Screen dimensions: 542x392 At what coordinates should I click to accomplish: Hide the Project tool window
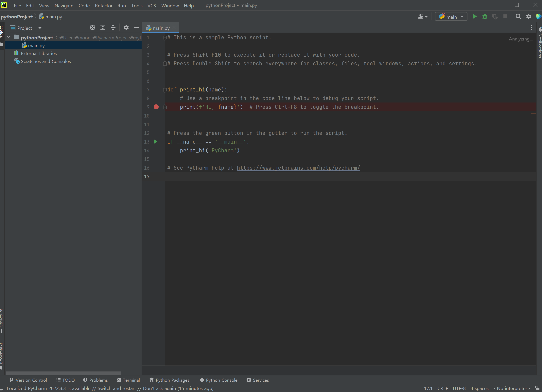136,28
